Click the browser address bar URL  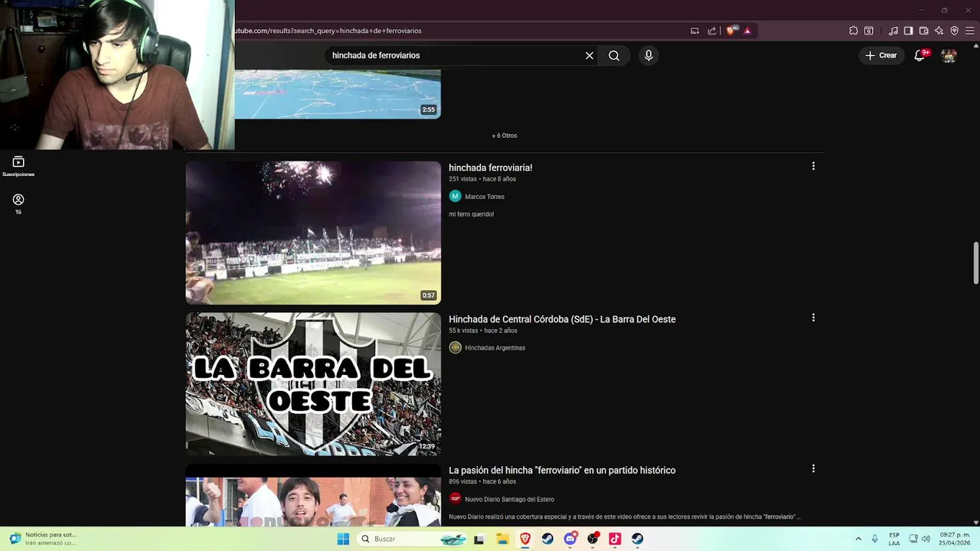tap(329, 31)
